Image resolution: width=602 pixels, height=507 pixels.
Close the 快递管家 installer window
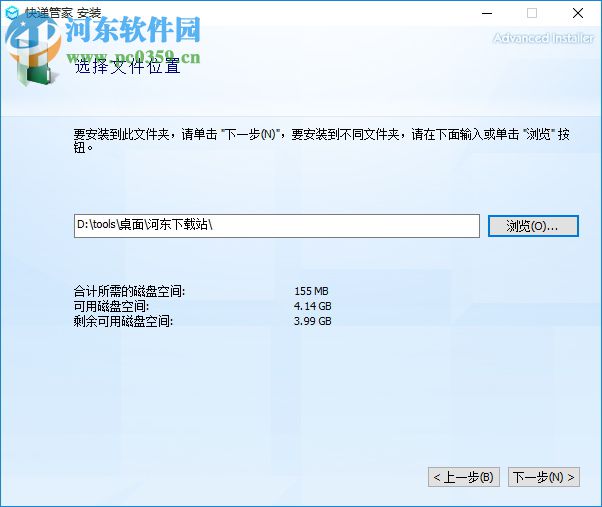(578, 13)
